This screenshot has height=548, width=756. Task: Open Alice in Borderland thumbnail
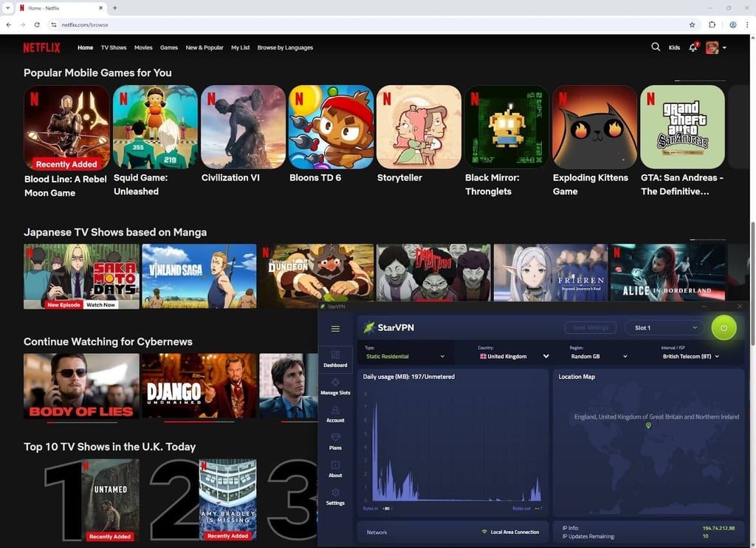point(667,273)
